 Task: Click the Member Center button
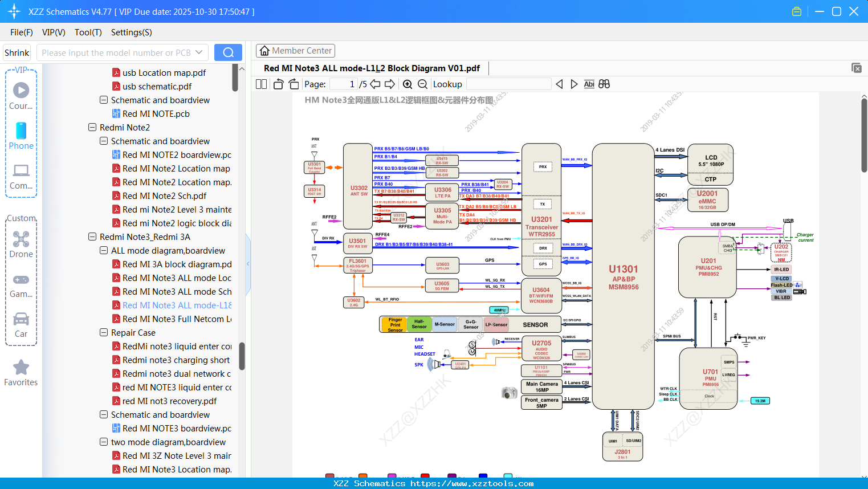(x=295, y=51)
